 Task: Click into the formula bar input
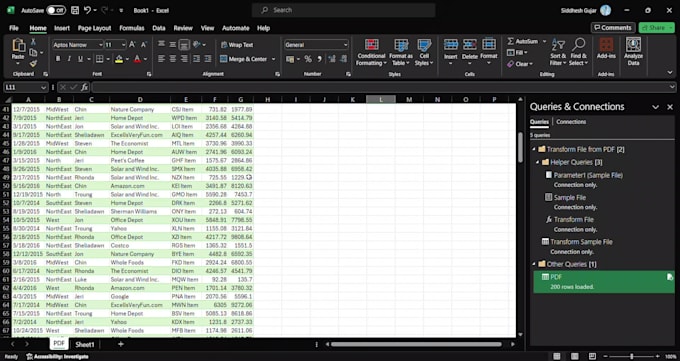click(x=381, y=88)
